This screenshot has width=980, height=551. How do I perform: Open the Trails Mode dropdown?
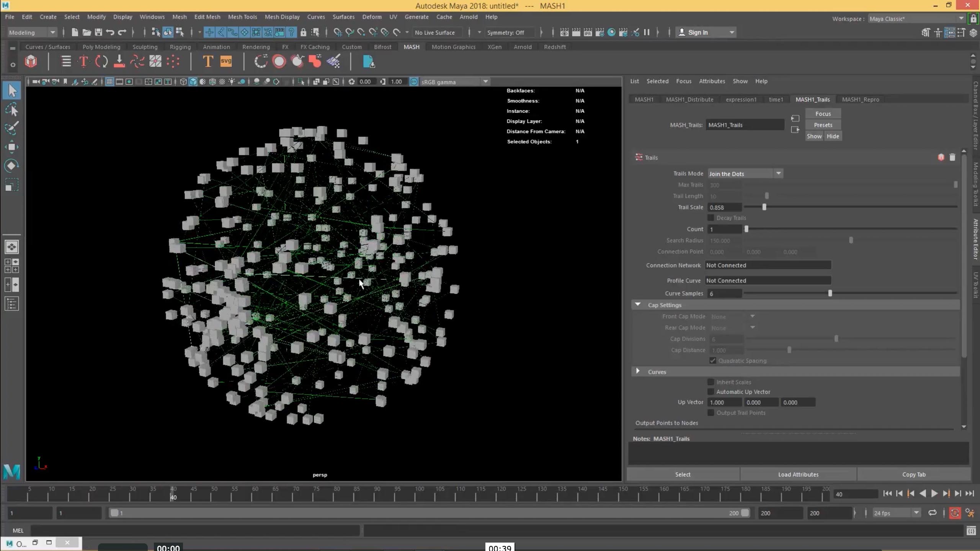[x=745, y=174]
